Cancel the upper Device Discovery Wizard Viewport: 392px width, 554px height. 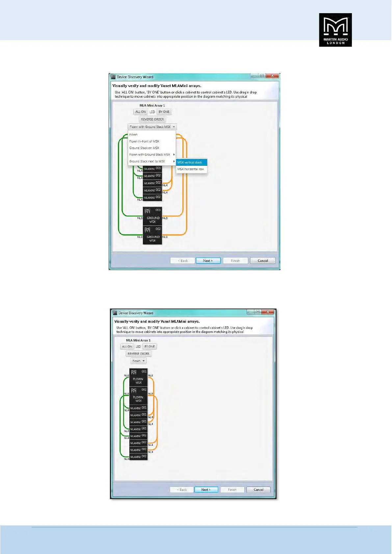263,261
